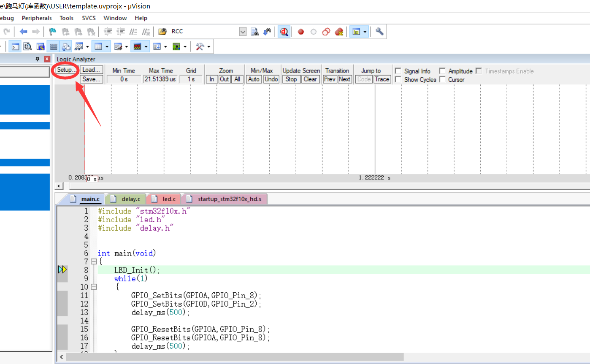The height and width of the screenshot is (364, 590).
Task: Open the System Viewer chip icon
Action: pos(176,46)
